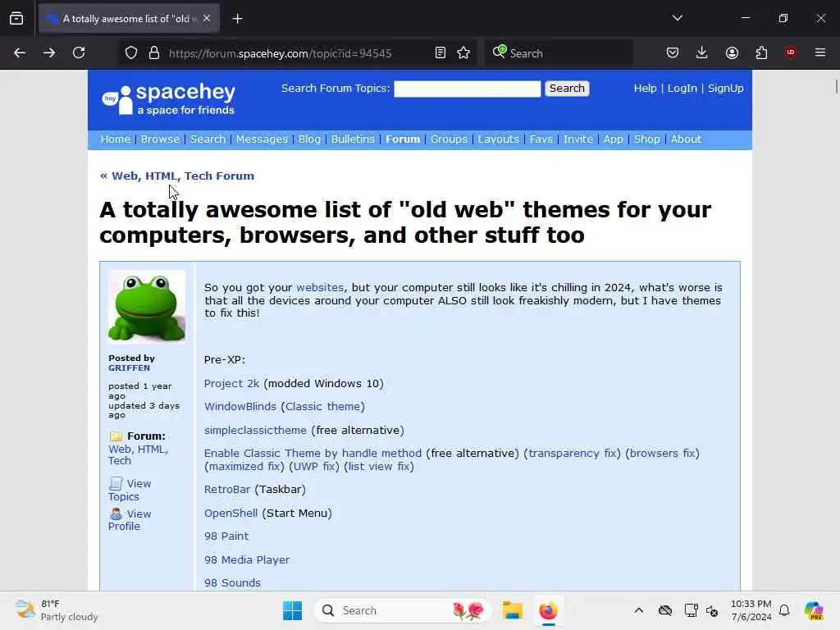This screenshot has width=840, height=630.
Task: Open the Help link
Action: tap(645, 89)
